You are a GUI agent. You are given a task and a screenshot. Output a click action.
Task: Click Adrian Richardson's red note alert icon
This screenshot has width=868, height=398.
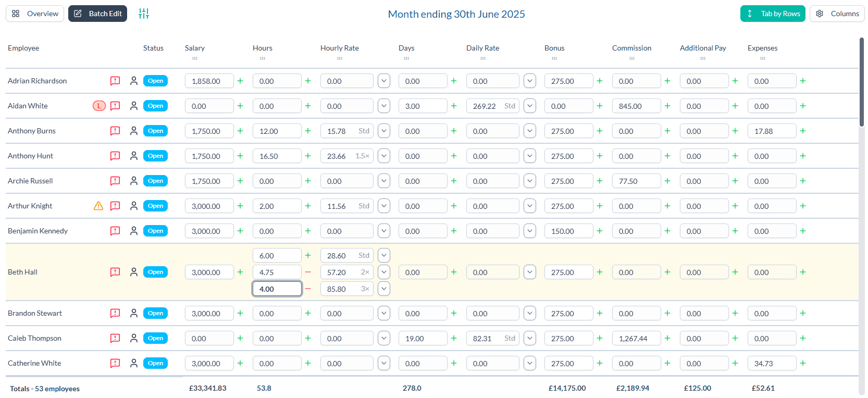[115, 81]
